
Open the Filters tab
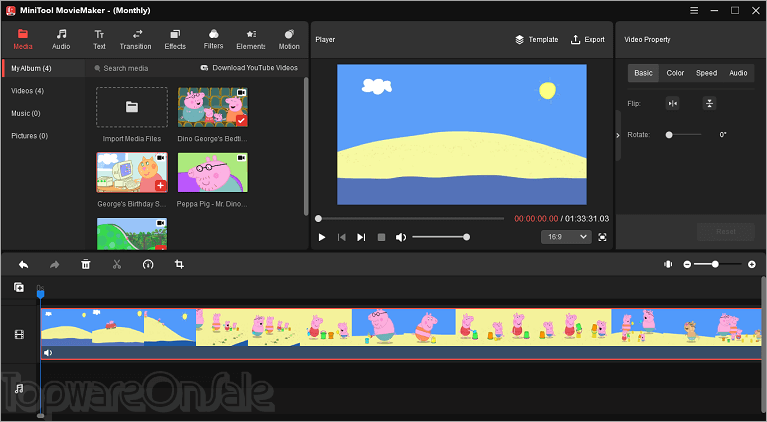point(213,40)
